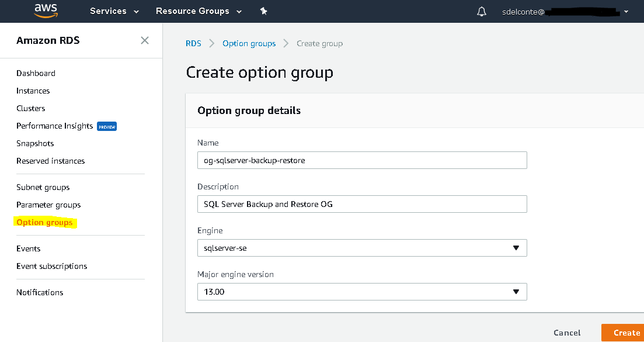Click the RDS breadcrumb link
The width and height of the screenshot is (644, 342).
click(193, 44)
